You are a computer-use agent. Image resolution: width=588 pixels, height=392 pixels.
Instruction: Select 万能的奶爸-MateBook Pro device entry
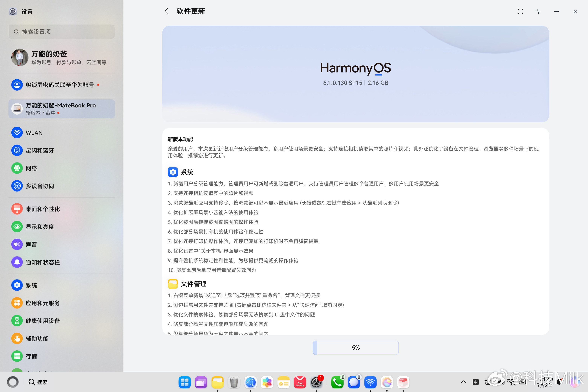coord(62,109)
